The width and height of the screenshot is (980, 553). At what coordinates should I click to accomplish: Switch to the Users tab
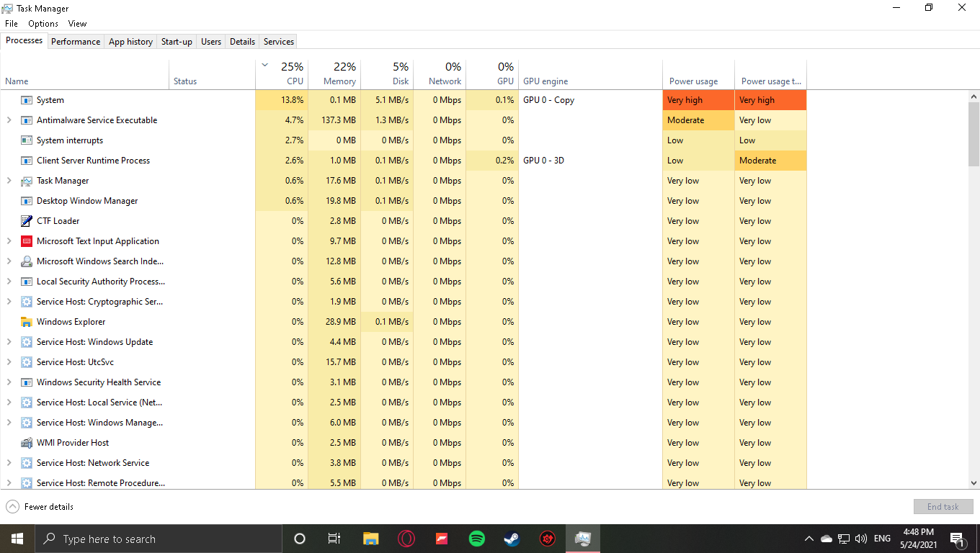(211, 42)
